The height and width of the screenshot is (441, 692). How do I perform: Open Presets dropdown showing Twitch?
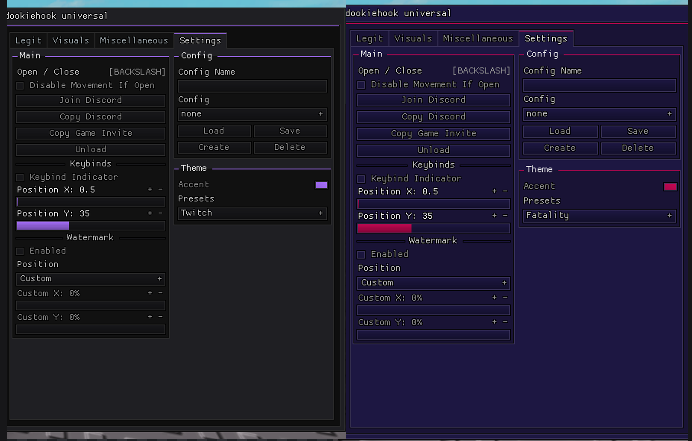coord(252,213)
